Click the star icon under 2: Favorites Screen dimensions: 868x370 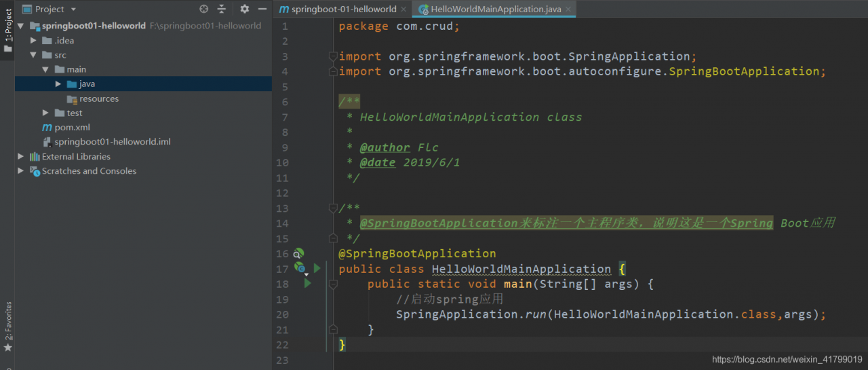click(x=8, y=347)
